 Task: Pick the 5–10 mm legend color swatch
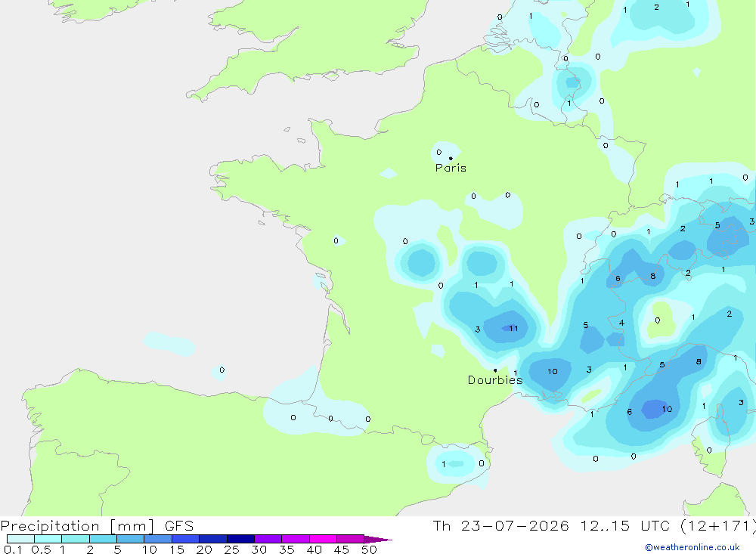pyautogui.click(x=130, y=539)
